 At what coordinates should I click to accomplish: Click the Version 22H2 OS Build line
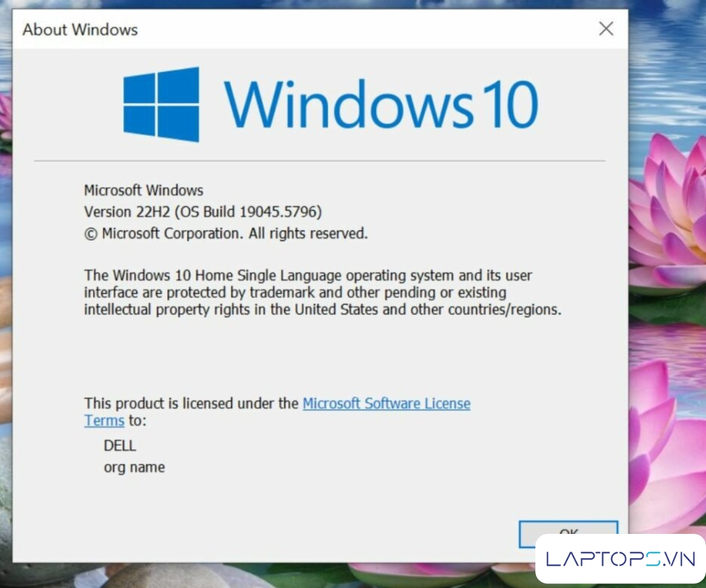[x=203, y=212]
